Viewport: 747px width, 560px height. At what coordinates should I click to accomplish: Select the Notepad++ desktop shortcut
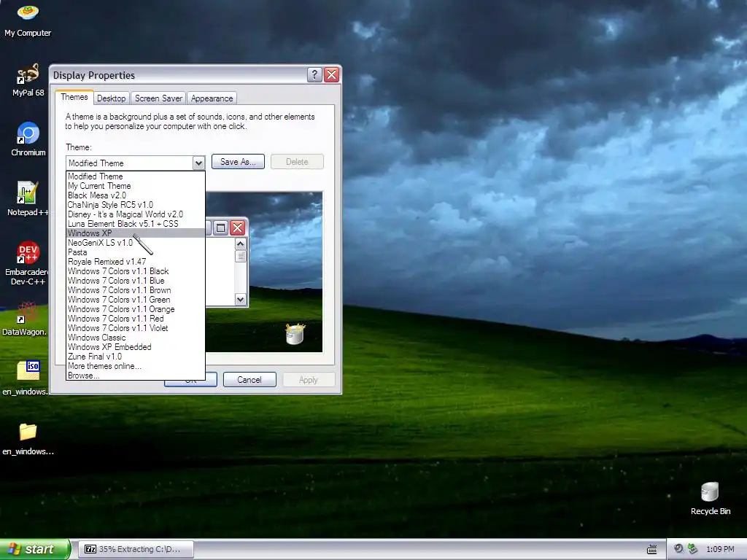(28, 199)
